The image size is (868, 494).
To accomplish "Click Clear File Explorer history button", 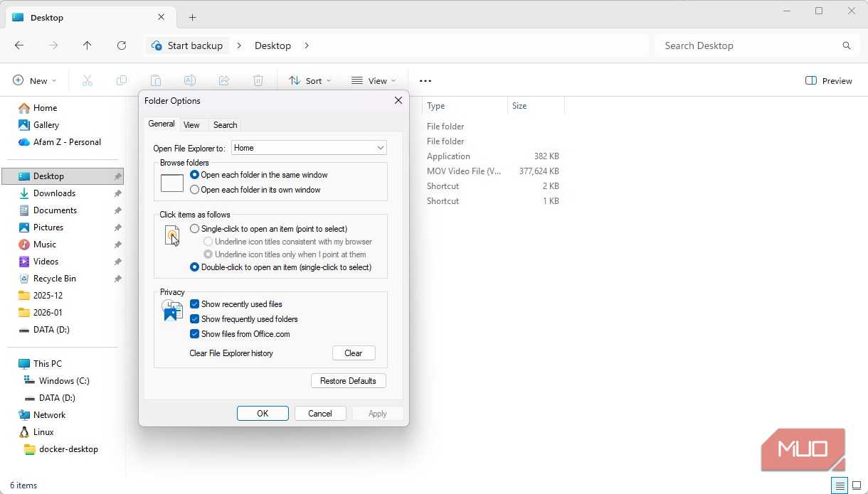I will point(354,353).
